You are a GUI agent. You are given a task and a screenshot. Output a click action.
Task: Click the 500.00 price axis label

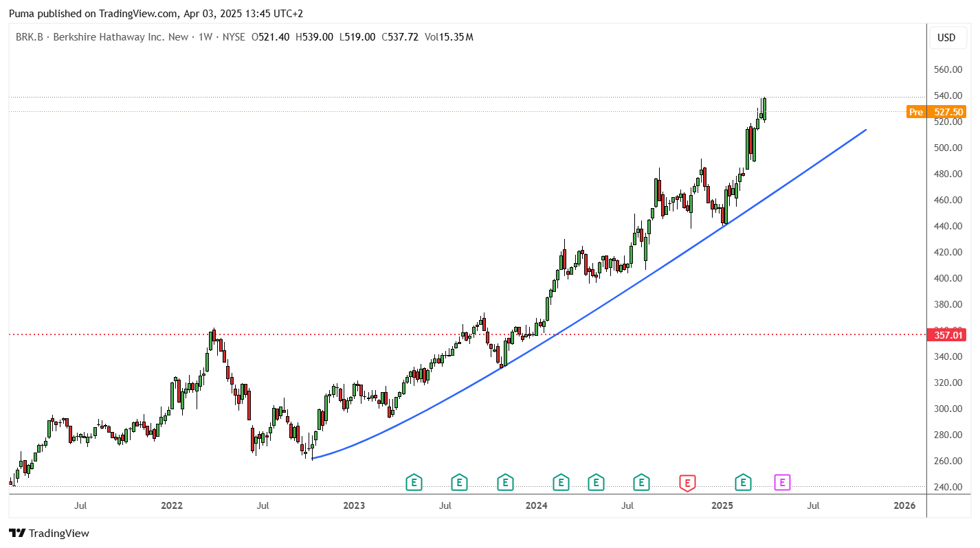pyautogui.click(x=949, y=148)
